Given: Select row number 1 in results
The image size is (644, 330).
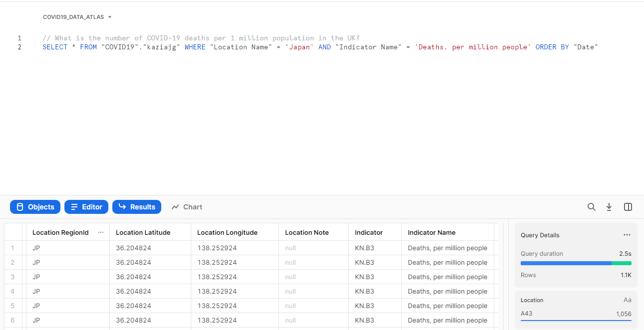Looking at the screenshot, I should (12, 248).
